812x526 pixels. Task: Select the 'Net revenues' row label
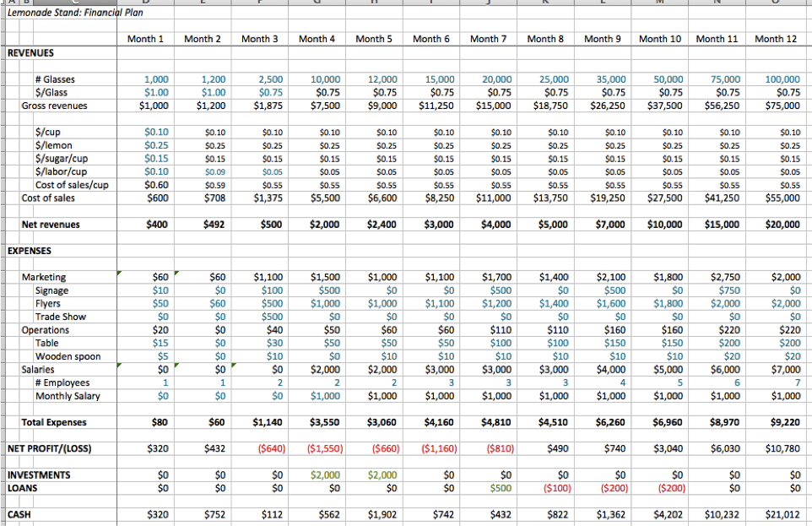[51, 225]
